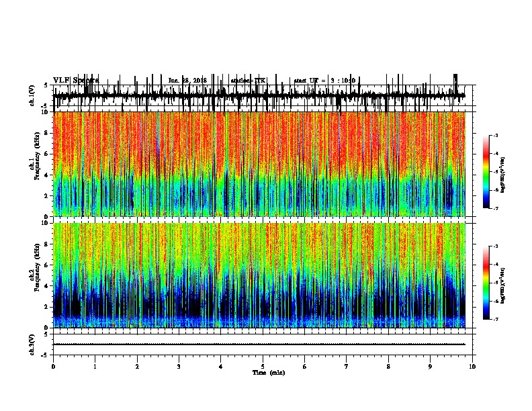532x411 pixels.
Task: Click the "-7" tick on ch.2 colorbar
Action: pos(495,319)
